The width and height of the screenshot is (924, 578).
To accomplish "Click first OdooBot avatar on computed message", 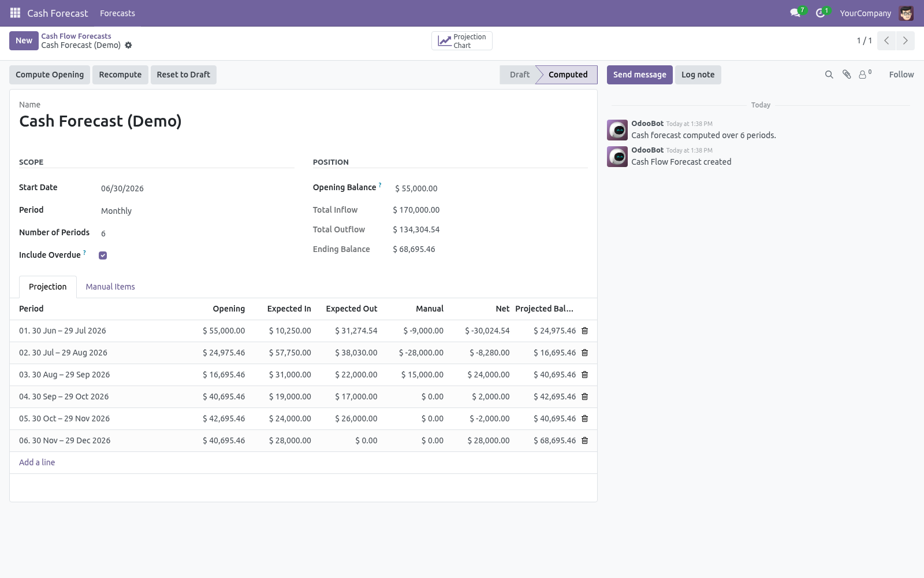I will click(x=617, y=130).
